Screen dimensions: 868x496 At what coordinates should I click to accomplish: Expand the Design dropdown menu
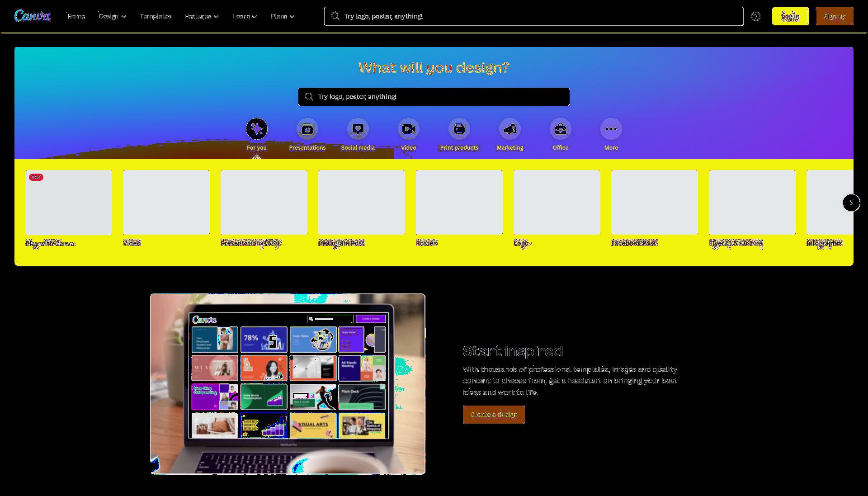113,16
